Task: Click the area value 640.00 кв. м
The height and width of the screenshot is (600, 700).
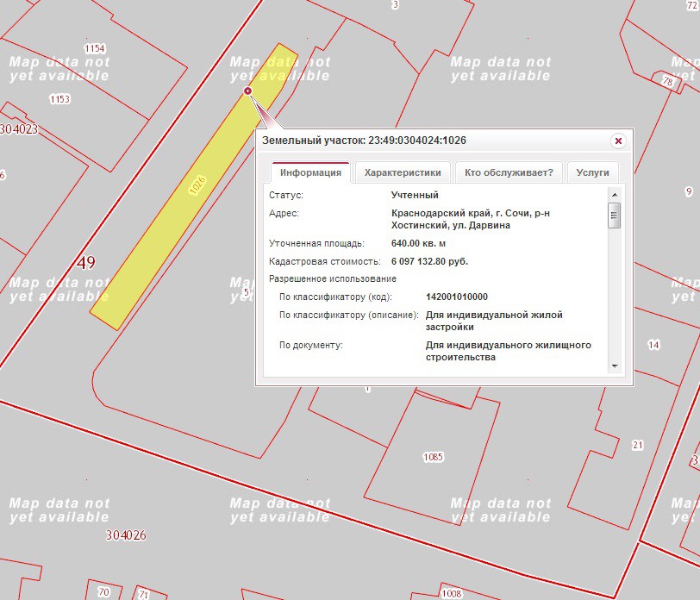Action: (418, 243)
